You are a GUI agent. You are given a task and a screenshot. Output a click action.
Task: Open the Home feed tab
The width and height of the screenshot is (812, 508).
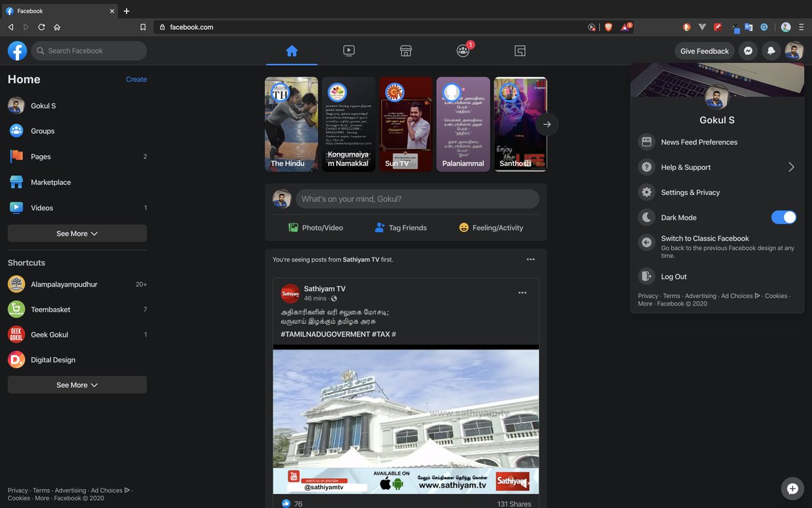[292, 51]
